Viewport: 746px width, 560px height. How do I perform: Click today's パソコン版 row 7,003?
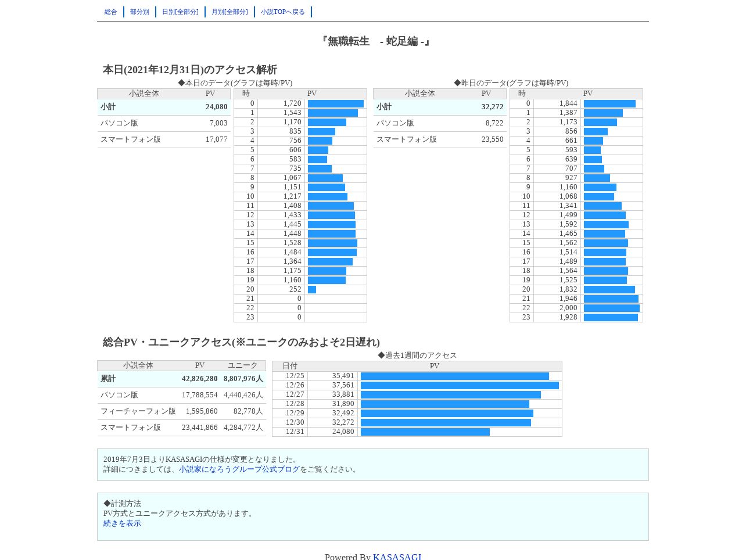(x=164, y=123)
